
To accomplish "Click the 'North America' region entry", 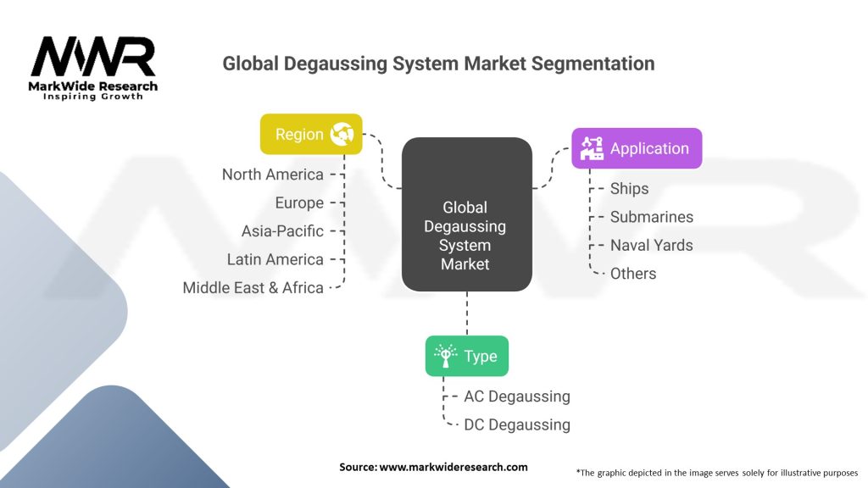I will click(x=272, y=175).
